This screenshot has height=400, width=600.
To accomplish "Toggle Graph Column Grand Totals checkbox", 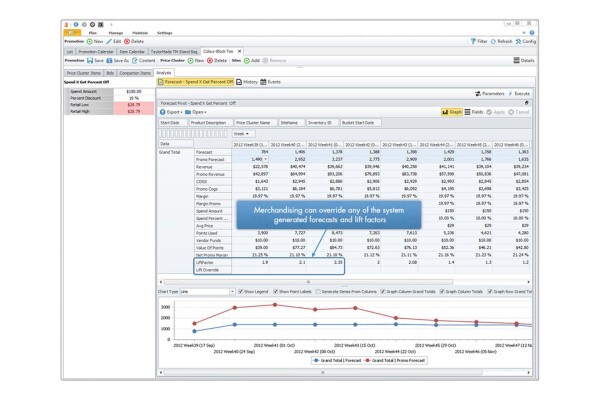I will click(x=383, y=292).
